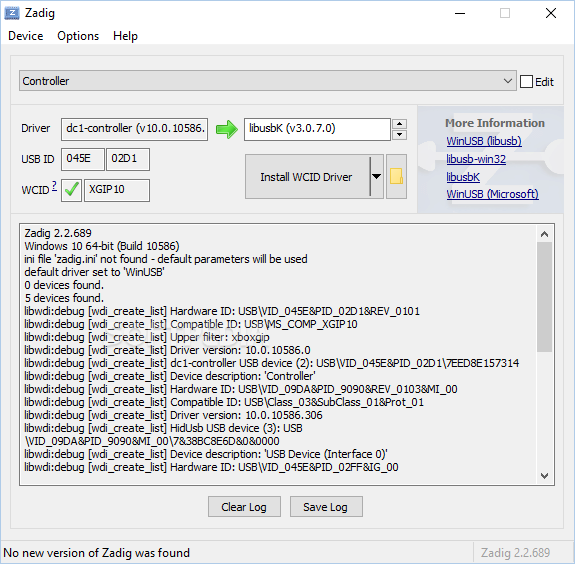Click the green WCID checkmark icon

click(72, 190)
